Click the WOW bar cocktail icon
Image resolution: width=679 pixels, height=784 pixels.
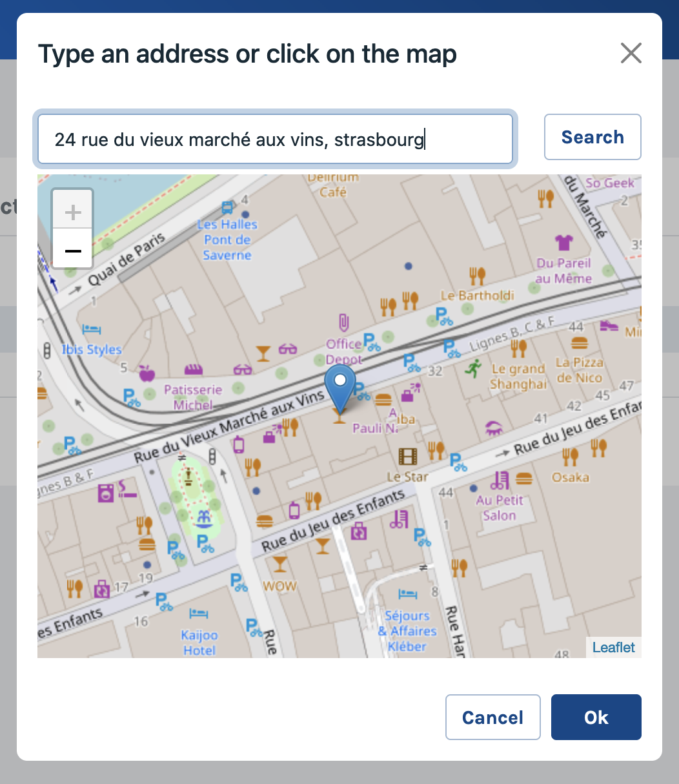[x=279, y=564]
